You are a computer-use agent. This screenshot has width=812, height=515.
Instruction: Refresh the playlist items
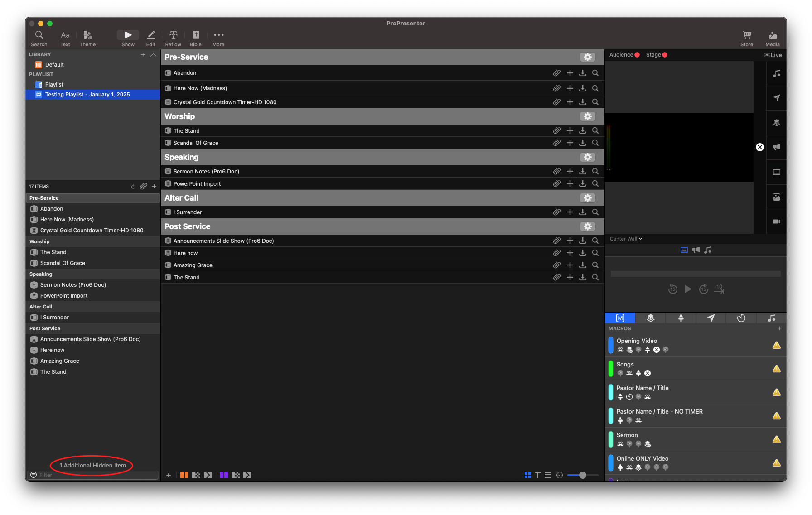(x=133, y=187)
